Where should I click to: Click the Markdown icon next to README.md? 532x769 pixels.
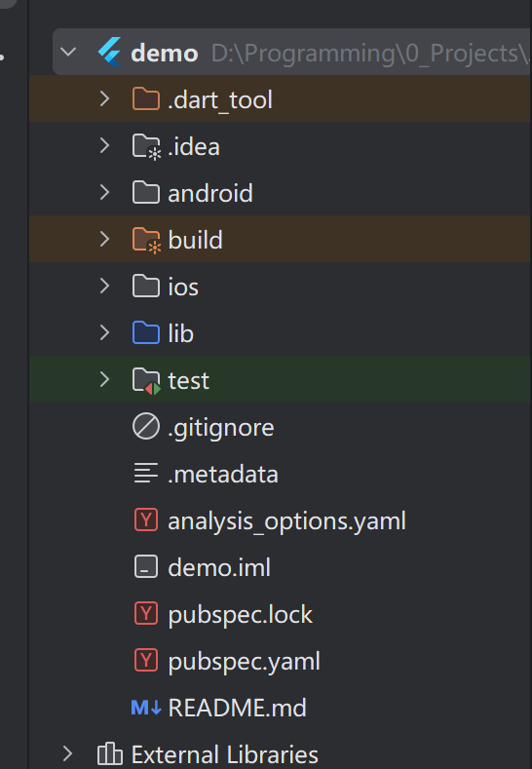[x=146, y=708]
